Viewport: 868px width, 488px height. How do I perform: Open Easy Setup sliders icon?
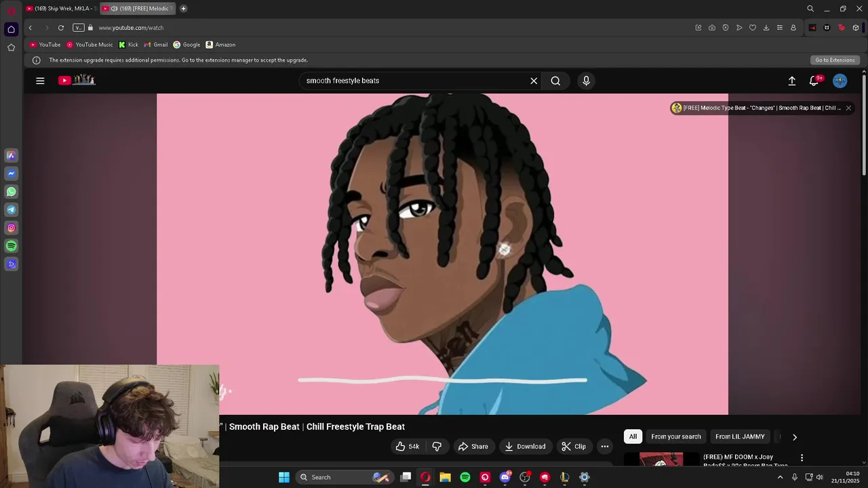tap(780, 28)
